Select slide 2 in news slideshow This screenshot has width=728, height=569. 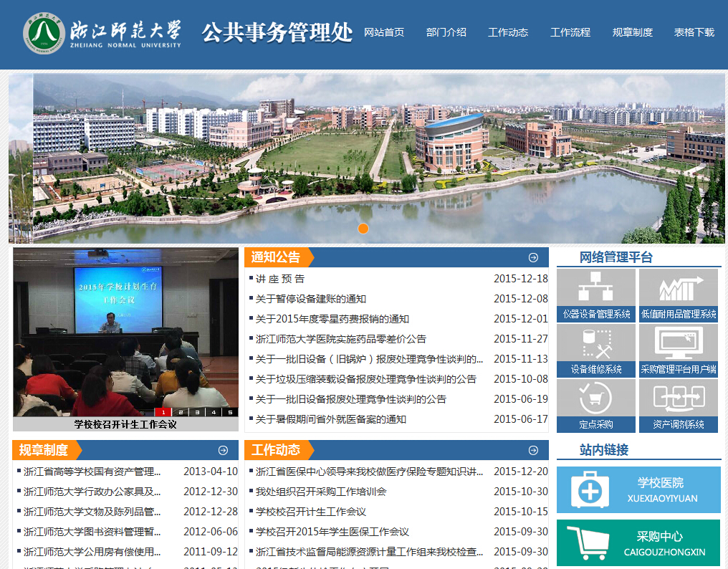tap(180, 412)
